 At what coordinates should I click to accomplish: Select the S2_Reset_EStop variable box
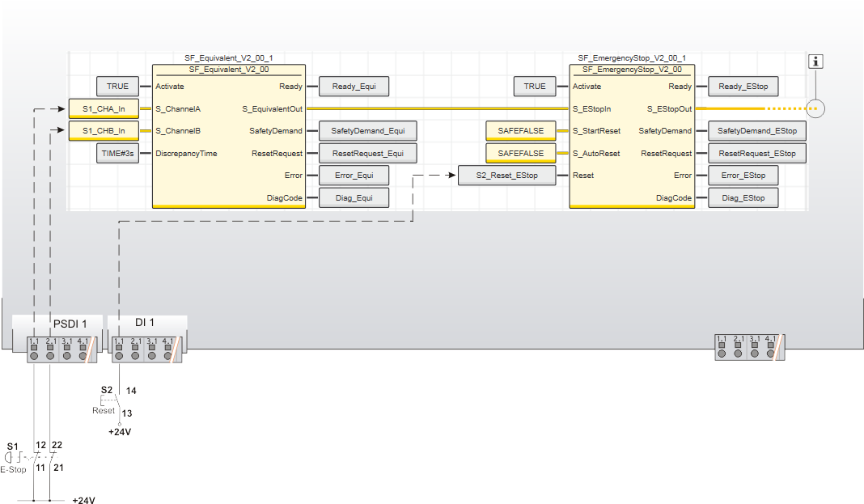507,176
